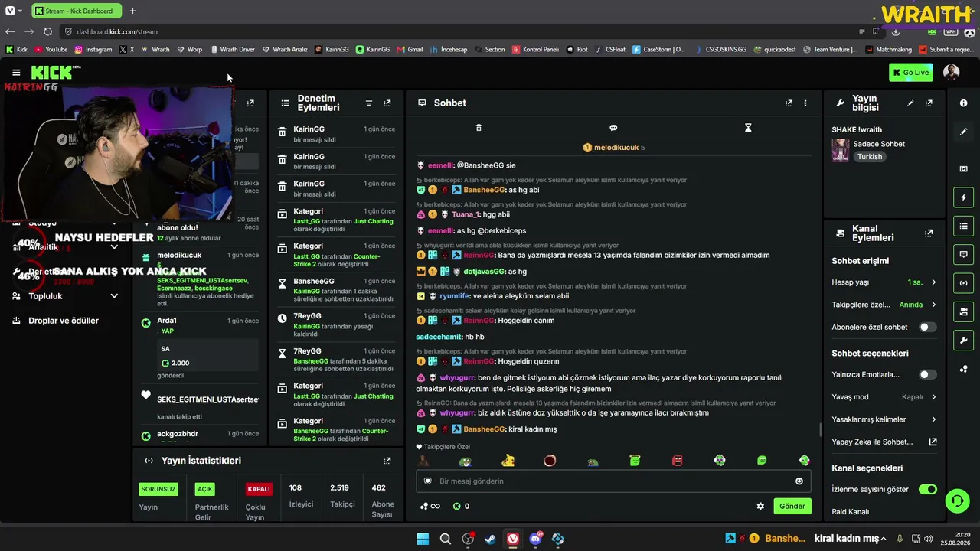Open Yasaklanmış kelimeler chevron
980x551 pixels.
coord(933,419)
